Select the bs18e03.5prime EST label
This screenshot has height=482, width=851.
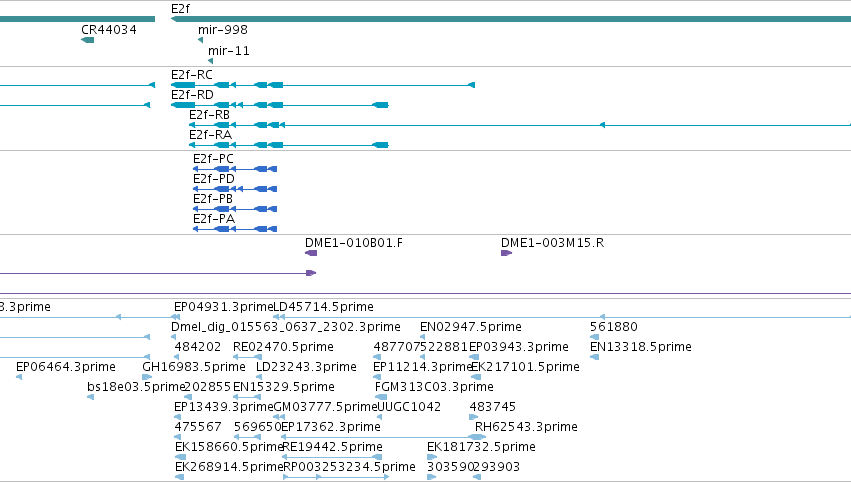tap(136, 388)
